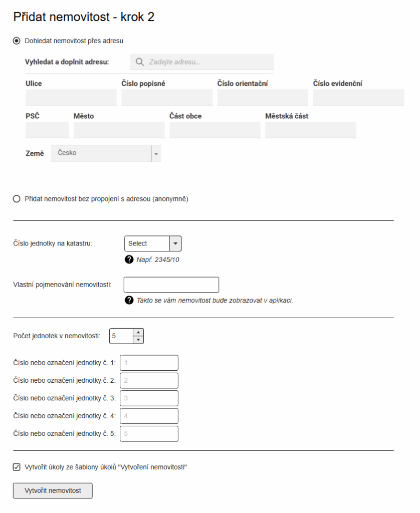Viewport: 420px width, 513px height.
Task: Click the help icon beside Takto se vám nemovitost
Action: 129,301
